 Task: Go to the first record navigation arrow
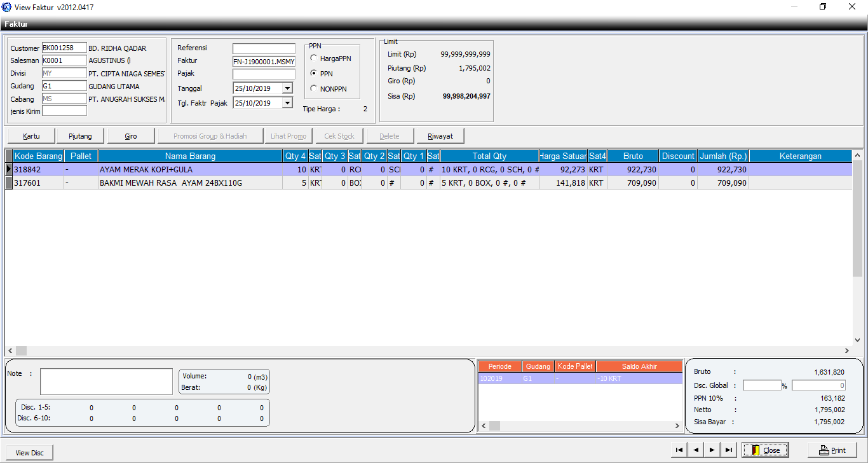[679, 450]
